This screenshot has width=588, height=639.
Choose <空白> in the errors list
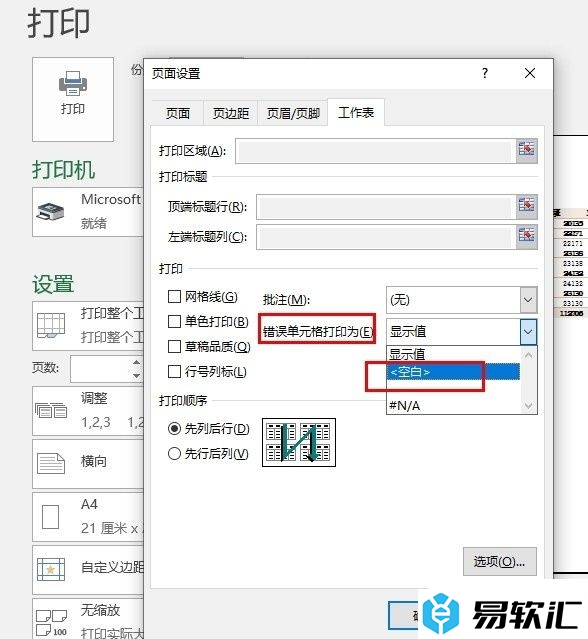pos(453,372)
